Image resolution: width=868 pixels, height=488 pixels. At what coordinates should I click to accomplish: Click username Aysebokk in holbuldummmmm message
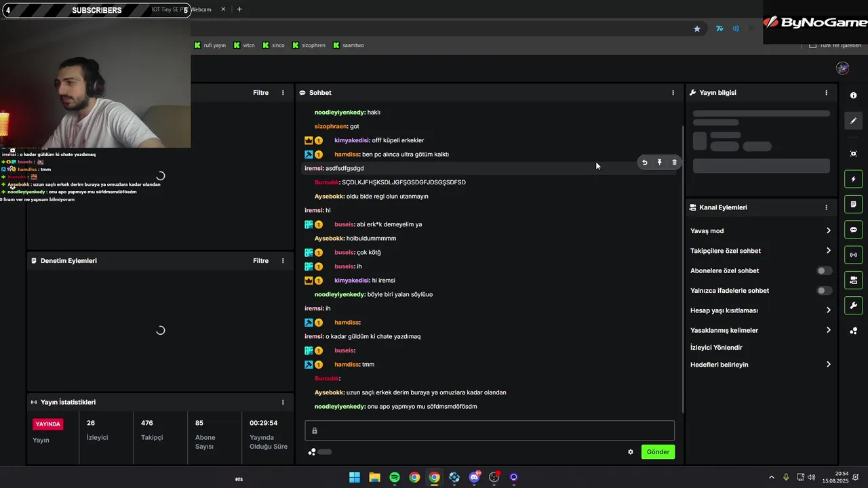329,239
